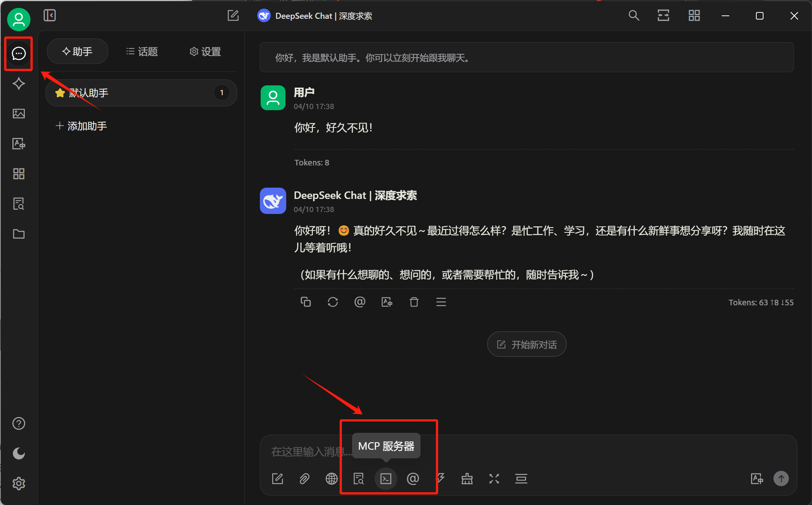Toggle expanded input area icon

click(494, 479)
